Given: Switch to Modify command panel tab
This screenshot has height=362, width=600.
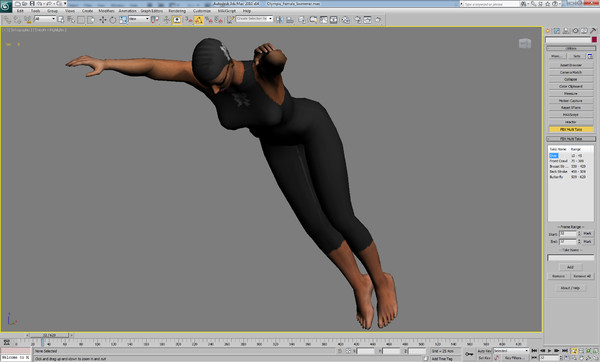Looking at the screenshot, I should pos(557,31).
